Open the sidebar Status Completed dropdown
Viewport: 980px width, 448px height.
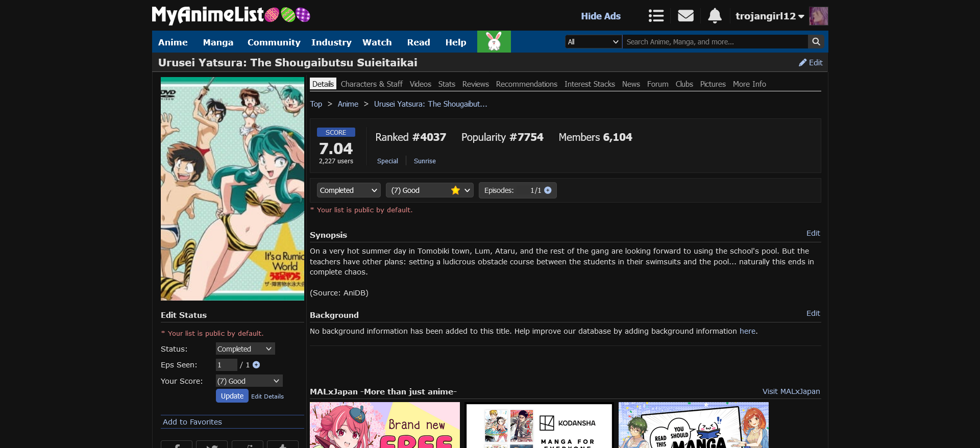point(245,349)
